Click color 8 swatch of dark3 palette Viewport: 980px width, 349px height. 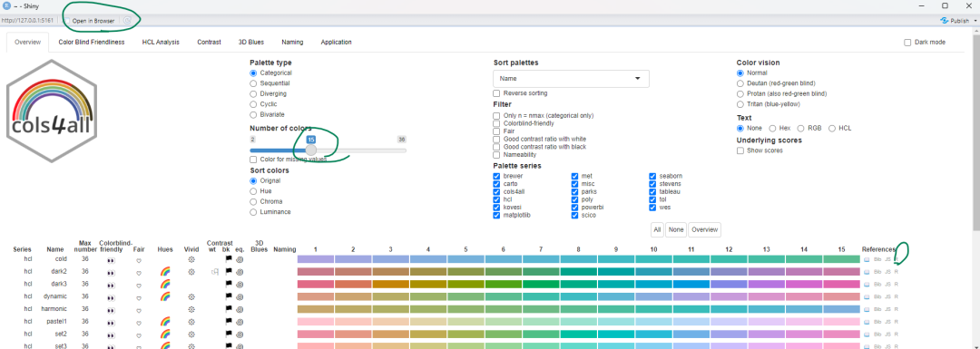(x=579, y=284)
